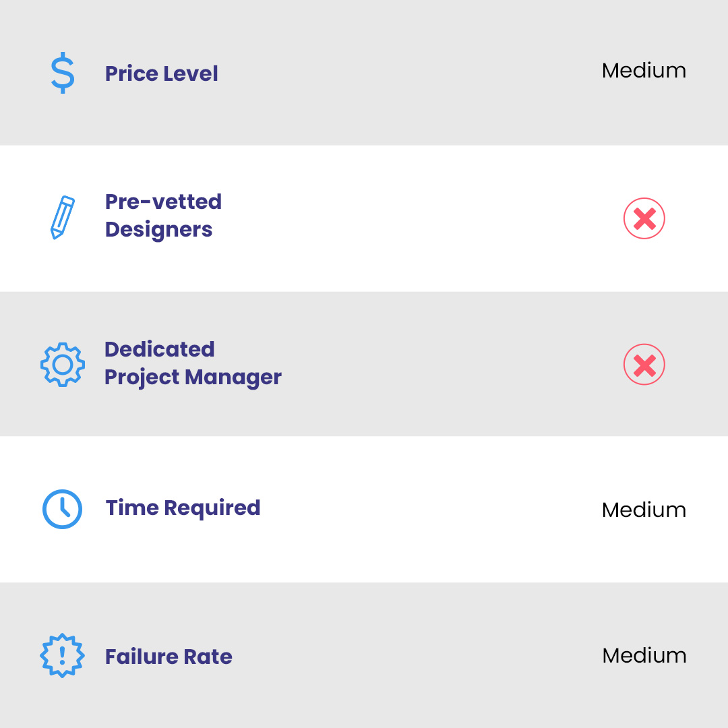Viewport: 728px width, 728px height.
Task: Click the word "Dedicated"
Action: (x=159, y=349)
